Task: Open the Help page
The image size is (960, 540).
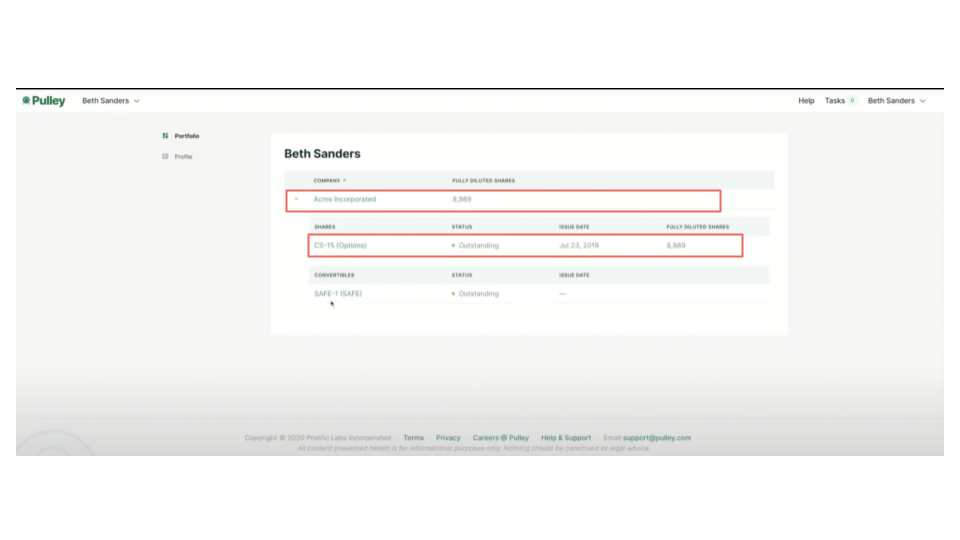Action: (806, 101)
